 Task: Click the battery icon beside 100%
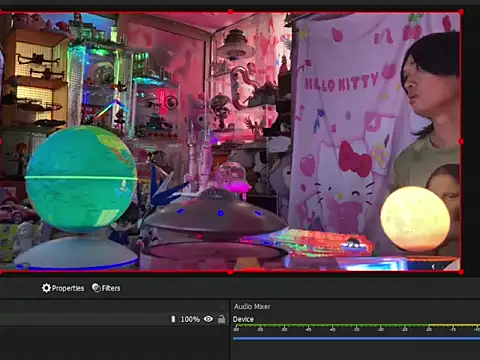click(173, 319)
